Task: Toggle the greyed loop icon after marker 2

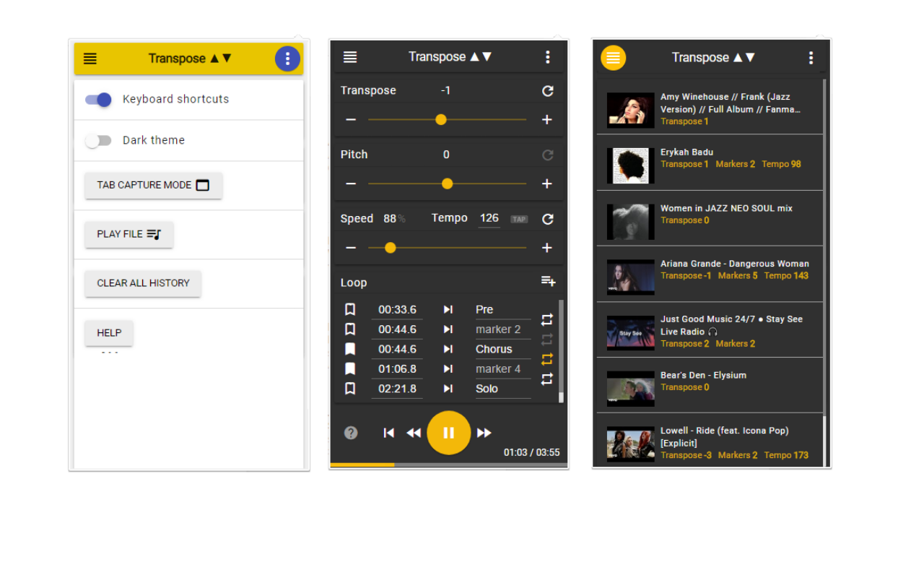Action: [x=547, y=340]
